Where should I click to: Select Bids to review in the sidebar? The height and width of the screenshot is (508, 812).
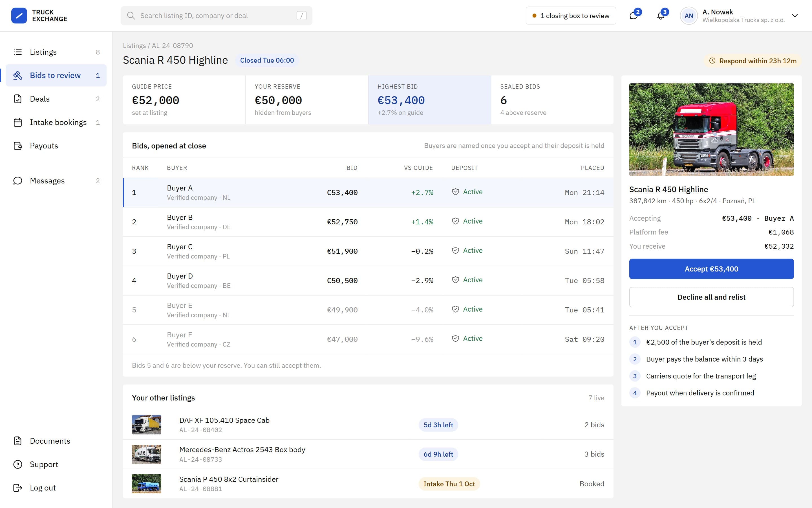(56, 75)
